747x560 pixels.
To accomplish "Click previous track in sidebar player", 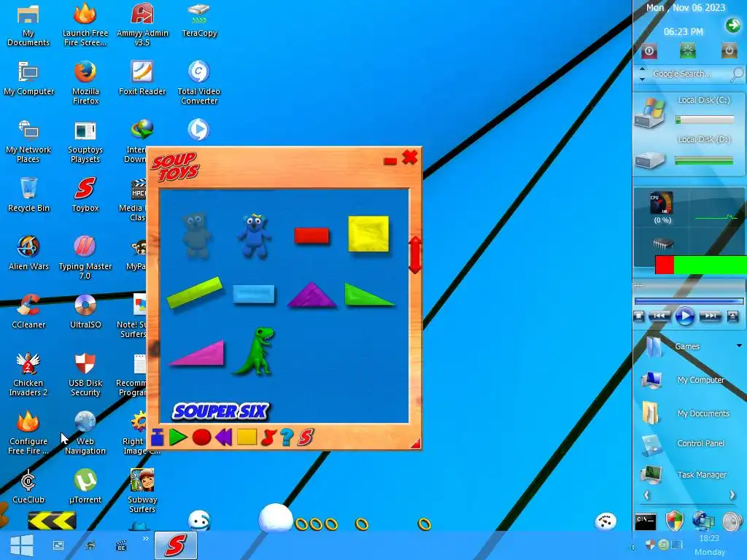I will (659, 316).
